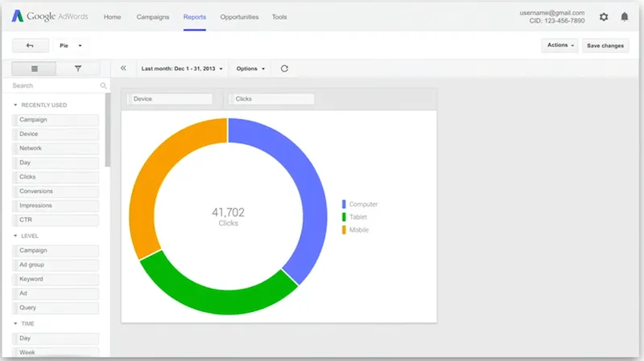Click the blue Computer legend swatch
Image resolution: width=644 pixels, height=361 pixels.
tap(344, 204)
